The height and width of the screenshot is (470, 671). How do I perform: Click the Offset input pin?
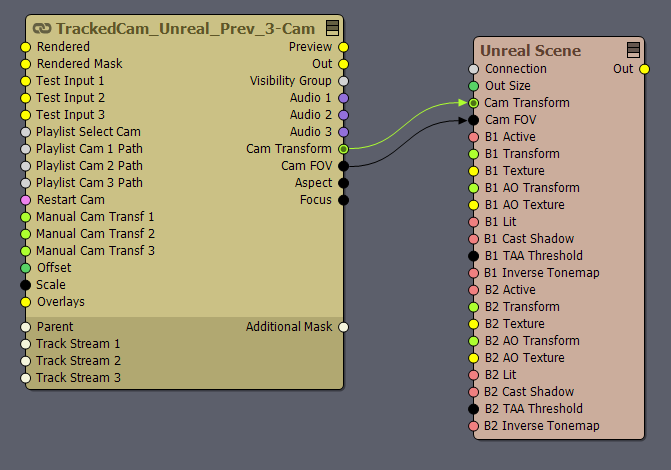(x=26, y=268)
